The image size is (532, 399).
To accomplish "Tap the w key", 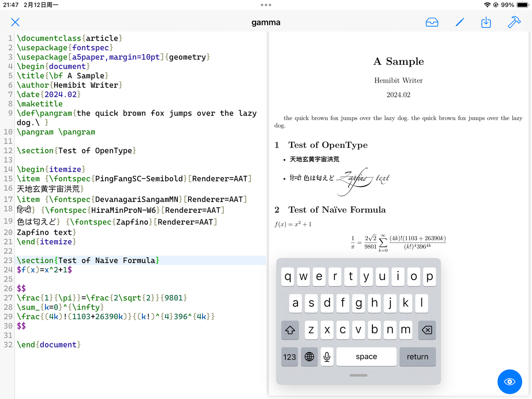I will 303,276.
